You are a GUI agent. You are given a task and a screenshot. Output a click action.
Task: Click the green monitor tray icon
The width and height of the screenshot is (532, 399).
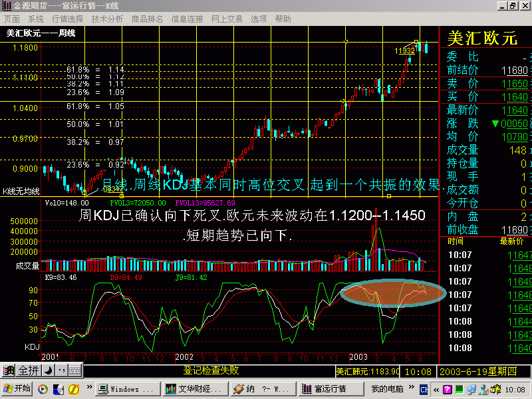(460, 390)
